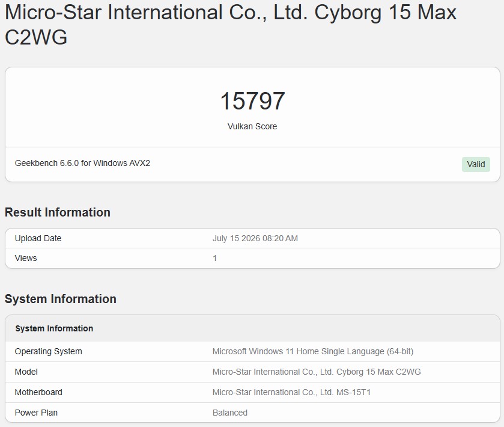Click the Operating System label
This screenshot has width=504, height=427.
[48, 351]
